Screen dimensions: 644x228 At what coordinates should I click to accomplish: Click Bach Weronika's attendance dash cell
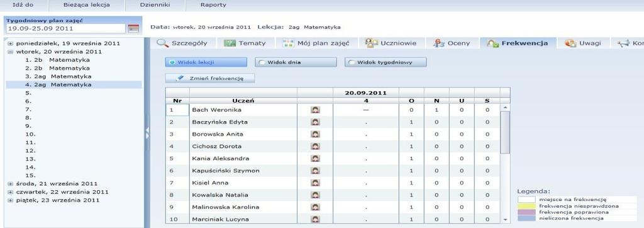[365, 110]
